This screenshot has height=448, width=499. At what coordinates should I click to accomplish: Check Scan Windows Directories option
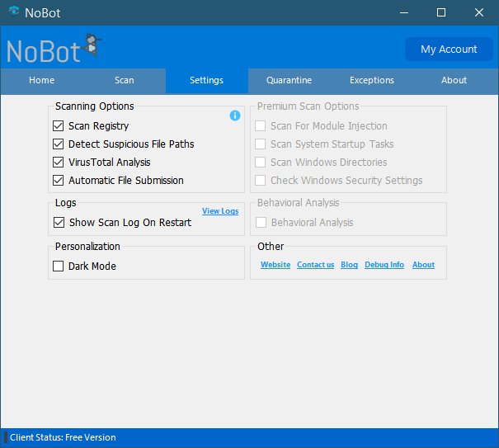point(261,162)
